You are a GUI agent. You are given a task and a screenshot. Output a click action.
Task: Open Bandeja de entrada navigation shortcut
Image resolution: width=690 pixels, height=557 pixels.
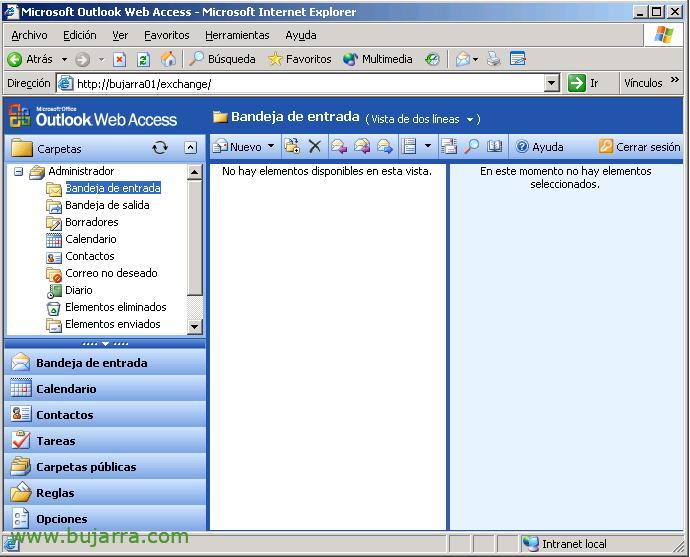click(x=105, y=363)
